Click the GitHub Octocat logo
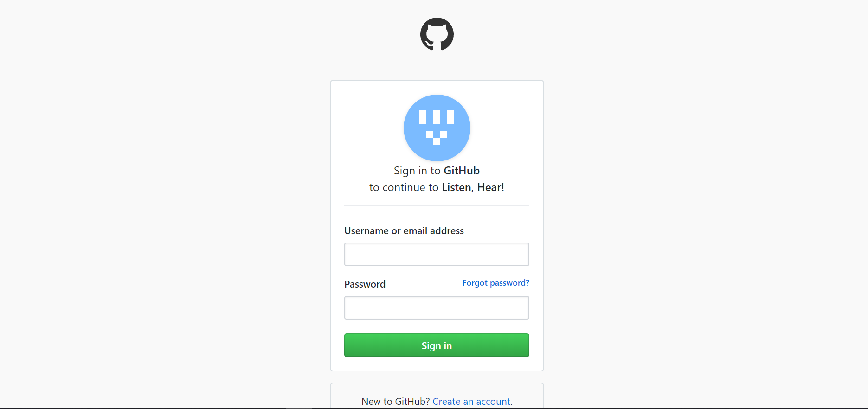 [437, 34]
